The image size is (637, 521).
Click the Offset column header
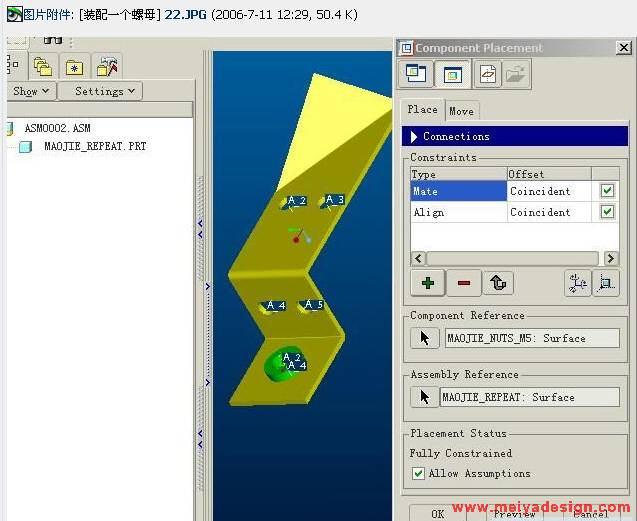click(549, 174)
